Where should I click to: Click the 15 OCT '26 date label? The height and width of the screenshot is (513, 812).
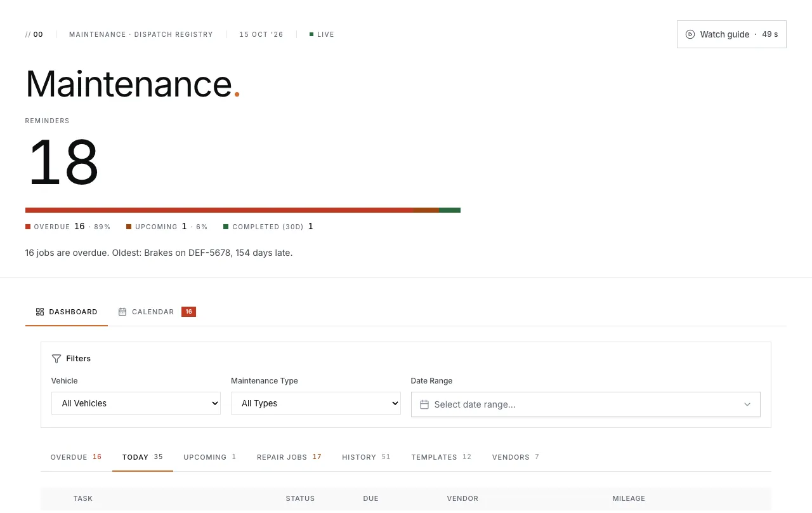pyautogui.click(x=261, y=34)
